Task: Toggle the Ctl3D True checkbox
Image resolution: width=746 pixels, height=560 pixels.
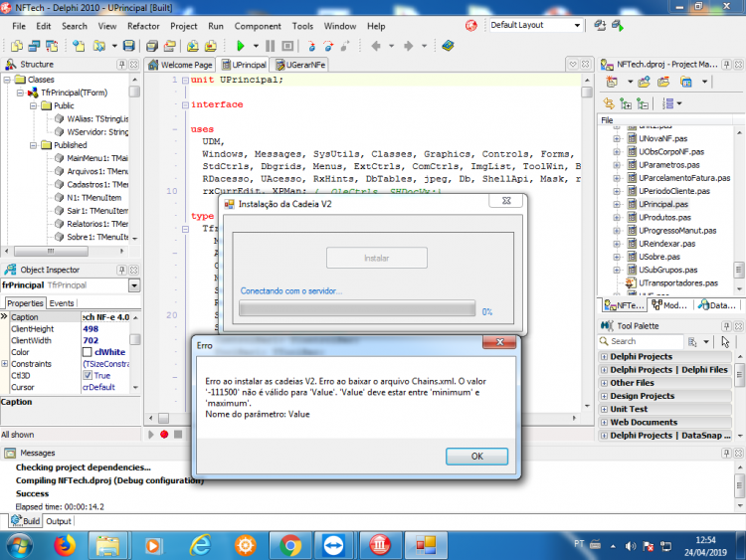Action: [x=88, y=375]
